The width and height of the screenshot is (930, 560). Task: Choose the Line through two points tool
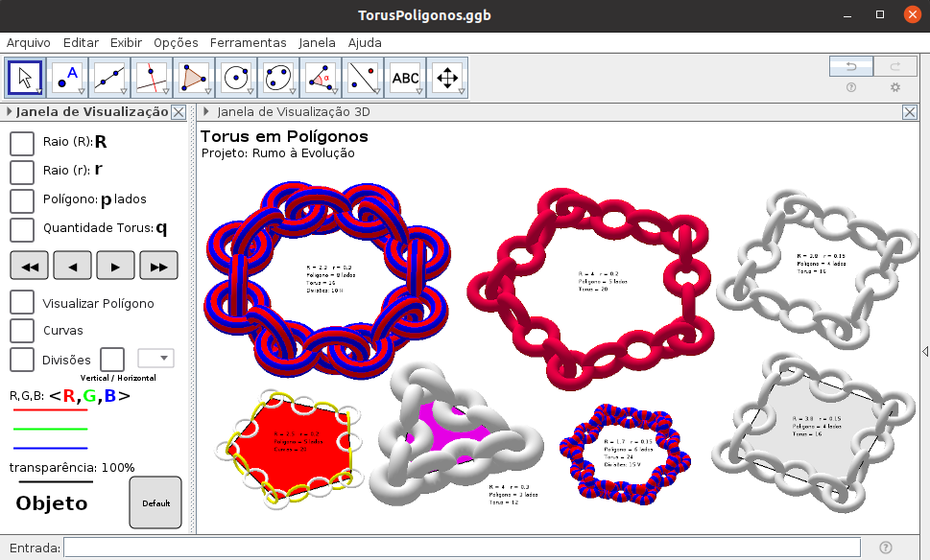click(x=109, y=78)
